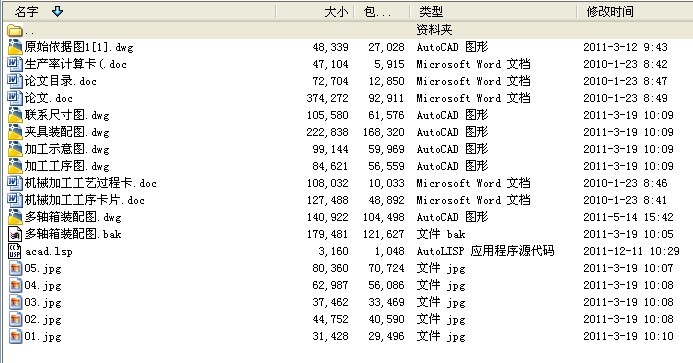This screenshot has height=363, width=693.
Task: Select file name 生产率计算卡(.doc
Action: (x=76, y=64)
